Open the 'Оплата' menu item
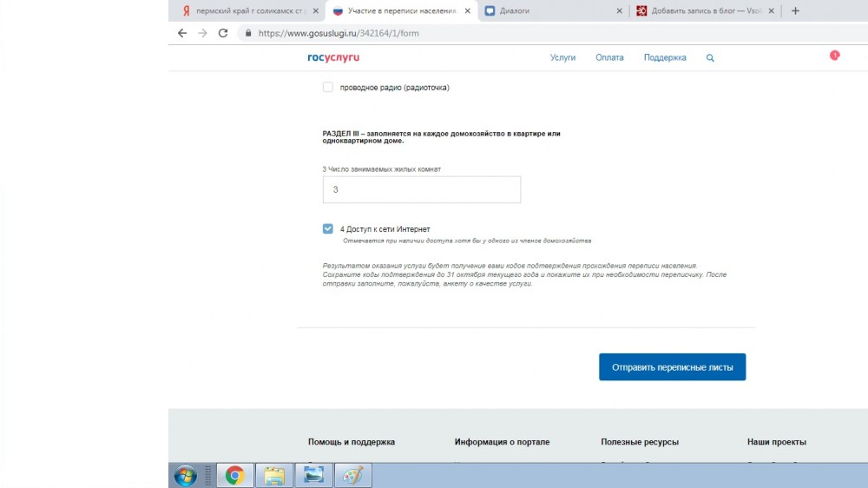868x488 pixels. [609, 58]
